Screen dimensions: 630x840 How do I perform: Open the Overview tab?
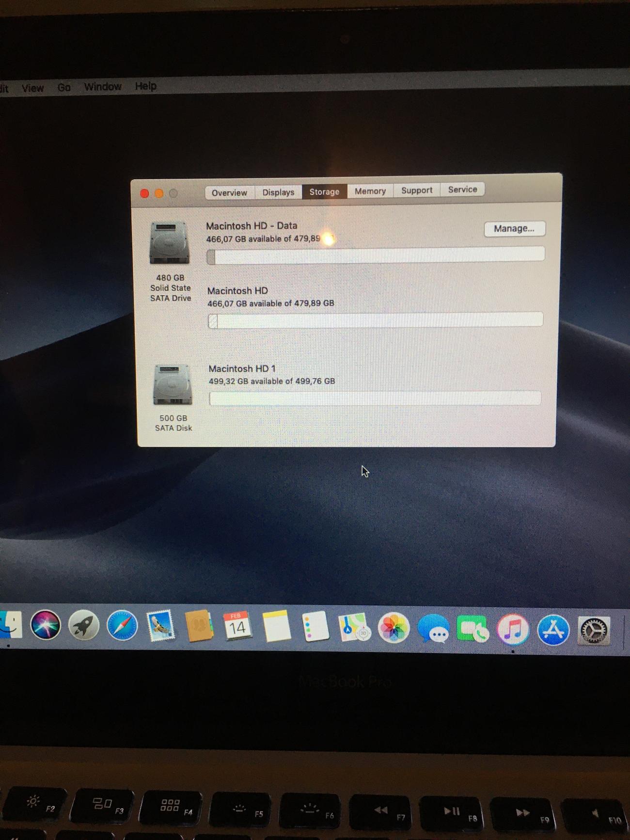[229, 193]
